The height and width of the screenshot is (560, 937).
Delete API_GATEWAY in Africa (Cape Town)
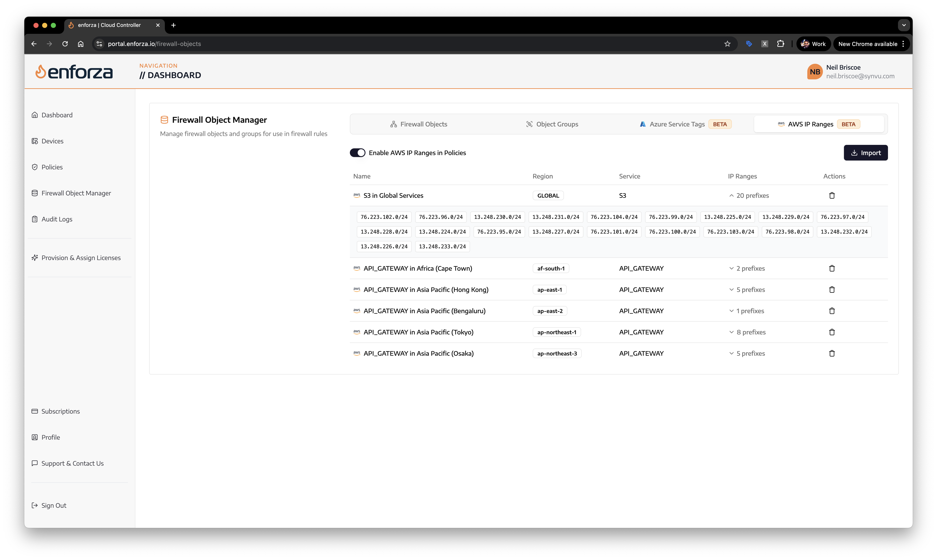pos(832,268)
